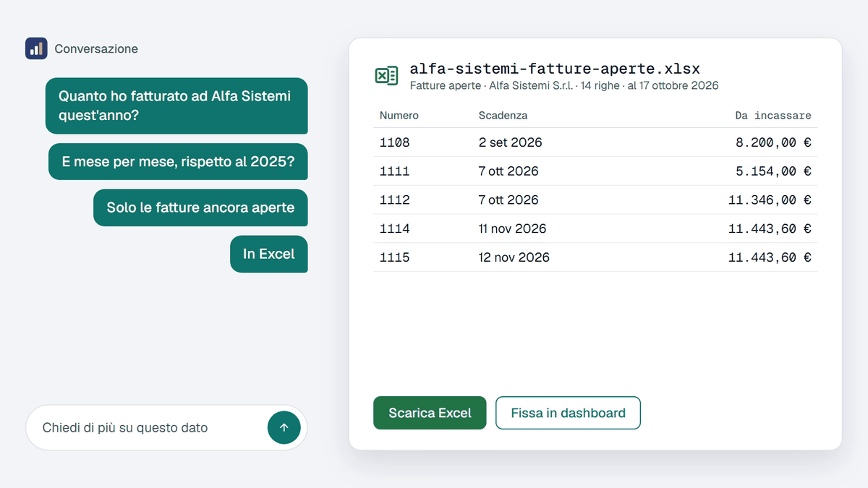Select invoice number 1111

(x=394, y=171)
